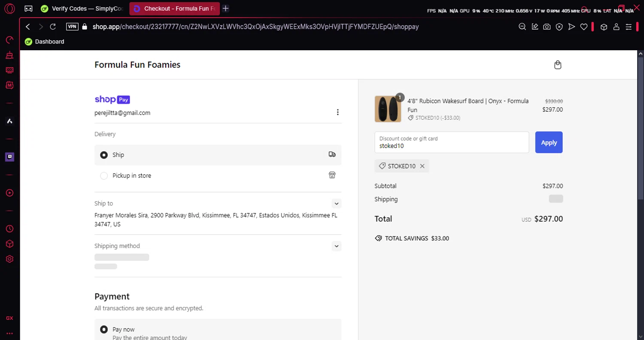The height and width of the screenshot is (340, 644).
Task: Take a snapshot with camera icon
Action: [x=547, y=27]
